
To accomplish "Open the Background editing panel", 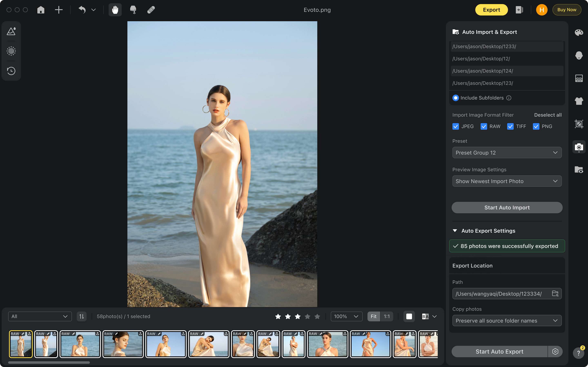I will coord(579,78).
